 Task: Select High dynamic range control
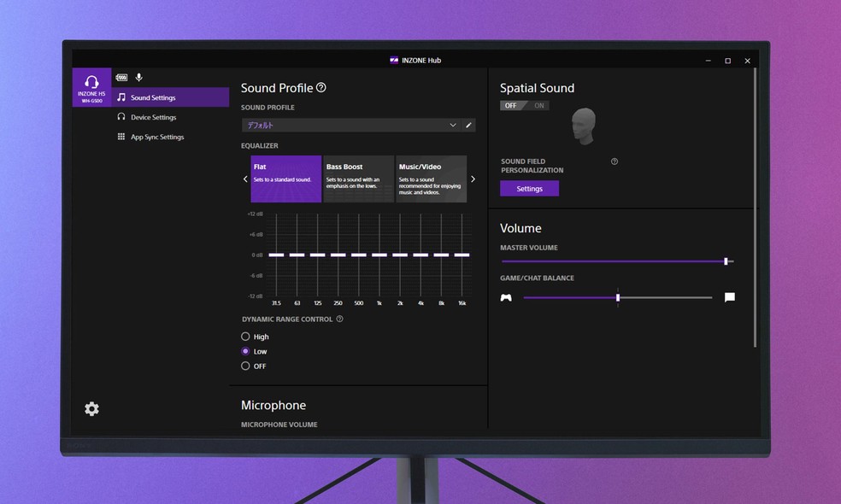245,337
